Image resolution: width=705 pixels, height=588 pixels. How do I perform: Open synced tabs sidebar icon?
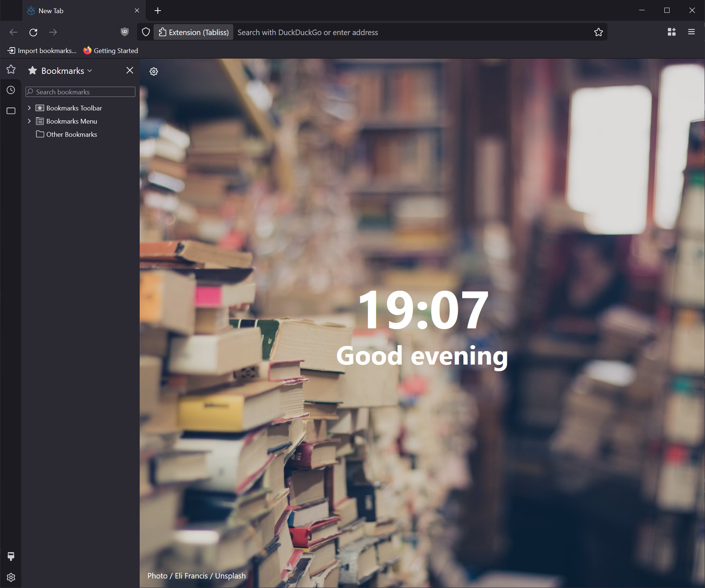point(11,111)
